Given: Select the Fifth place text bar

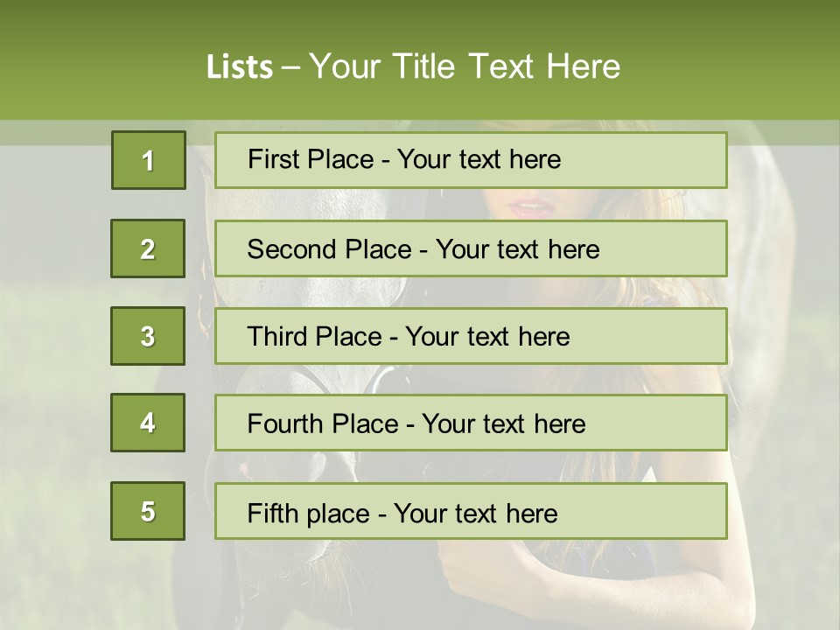Looking at the screenshot, I should point(471,511).
